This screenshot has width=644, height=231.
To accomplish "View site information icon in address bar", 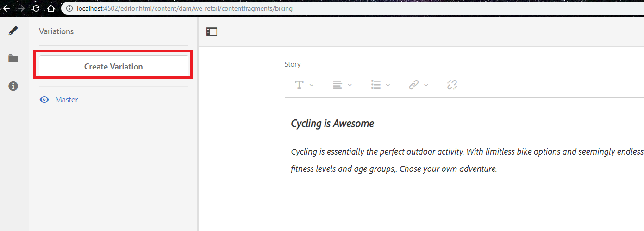I will (69, 8).
